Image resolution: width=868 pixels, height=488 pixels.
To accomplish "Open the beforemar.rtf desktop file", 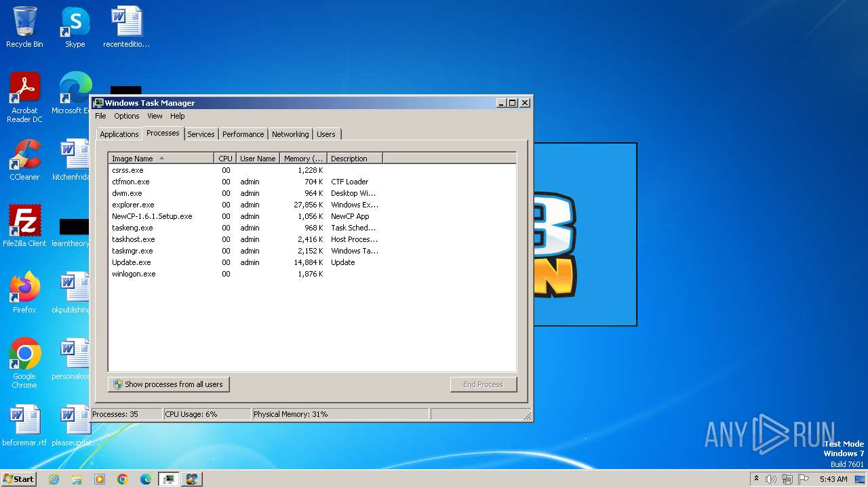I will pos(24,425).
